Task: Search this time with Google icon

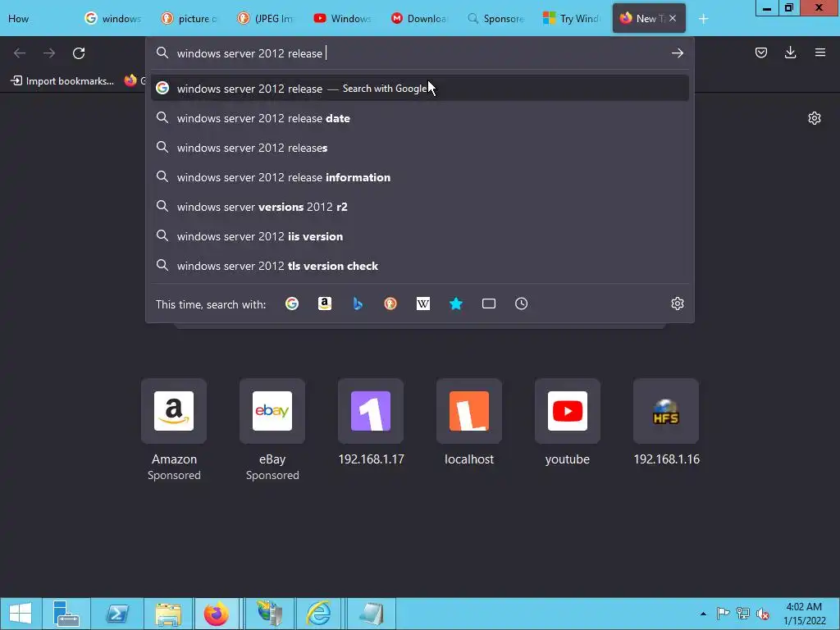Action: tap(292, 304)
